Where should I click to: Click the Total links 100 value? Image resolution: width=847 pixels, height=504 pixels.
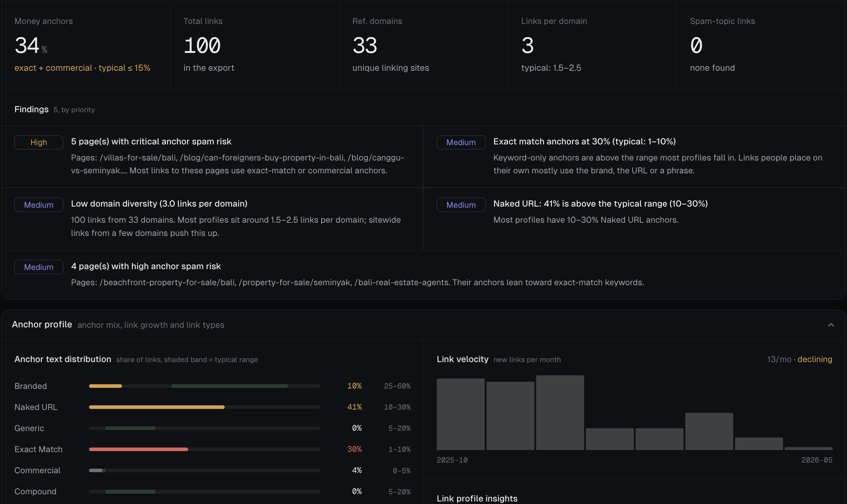click(x=202, y=45)
